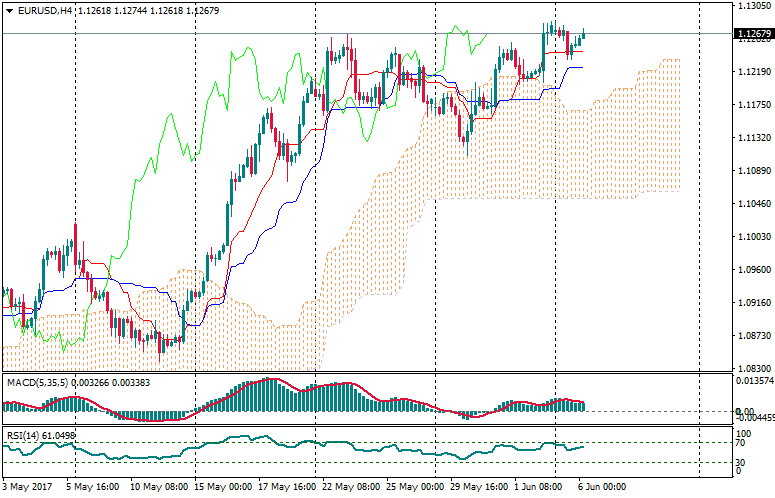Select the 1.08300 price scale label

[x=753, y=369]
